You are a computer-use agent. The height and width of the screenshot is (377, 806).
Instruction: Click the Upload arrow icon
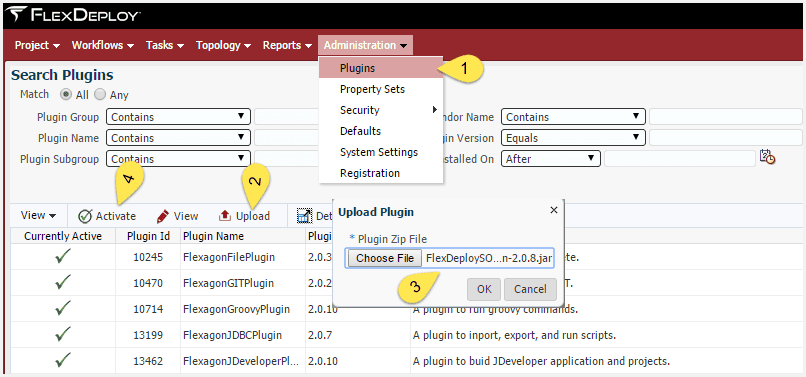click(x=225, y=216)
